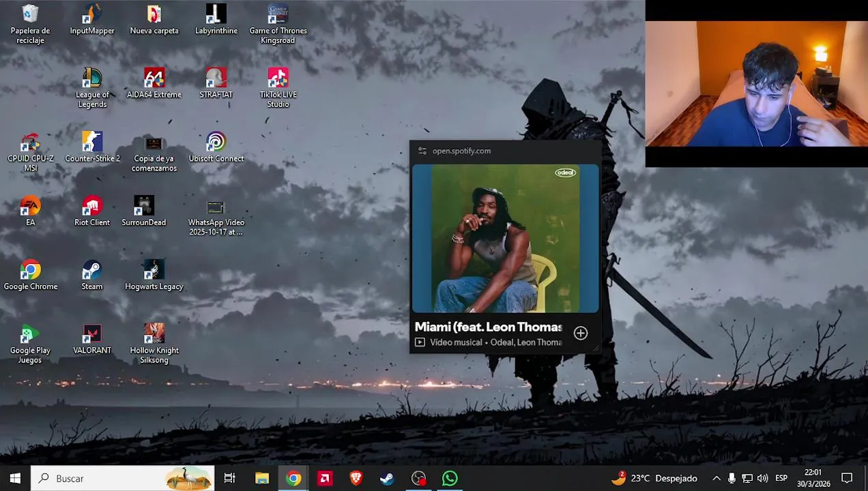Change the ESP input language
Screen dimensions: 868x491
tap(781, 478)
